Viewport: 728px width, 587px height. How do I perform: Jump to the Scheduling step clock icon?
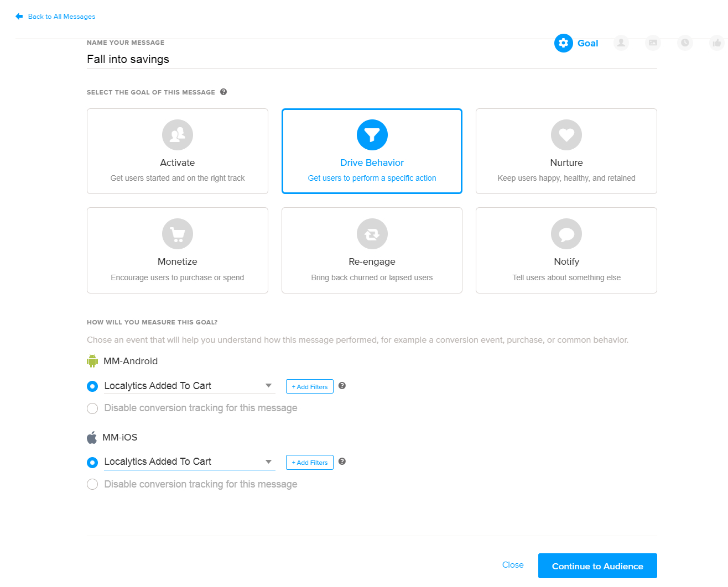685,43
